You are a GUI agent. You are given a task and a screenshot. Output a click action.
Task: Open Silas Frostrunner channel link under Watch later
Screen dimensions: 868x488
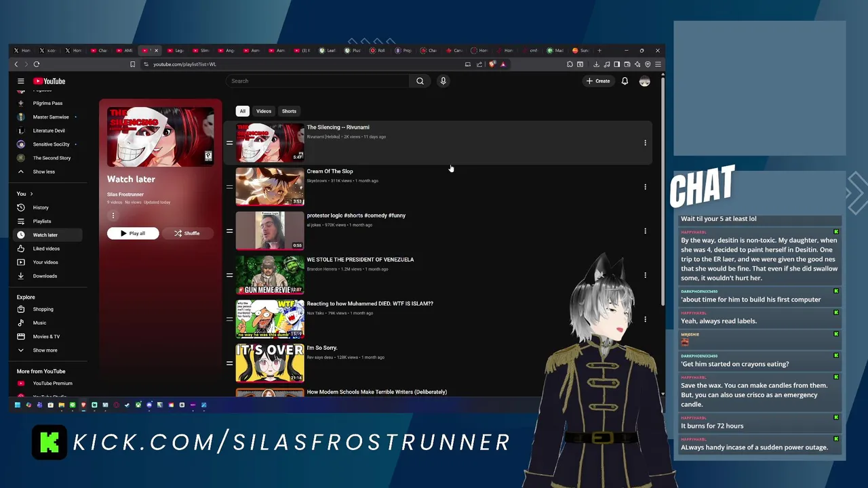pyautogui.click(x=125, y=195)
